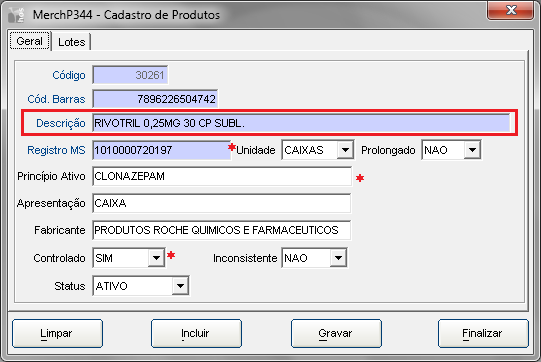The width and height of the screenshot is (541, 362).
Task: Open the Status dropdown showing ATIVO
Action: pyautogui.click(x=180, y=286)
